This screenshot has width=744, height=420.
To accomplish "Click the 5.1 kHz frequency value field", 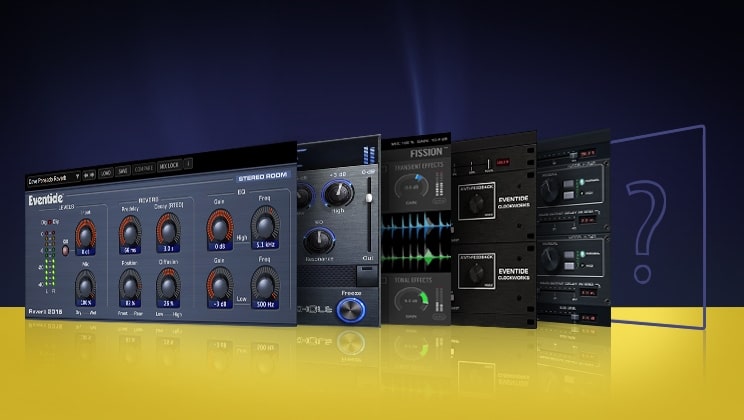I will click(266, 245).
